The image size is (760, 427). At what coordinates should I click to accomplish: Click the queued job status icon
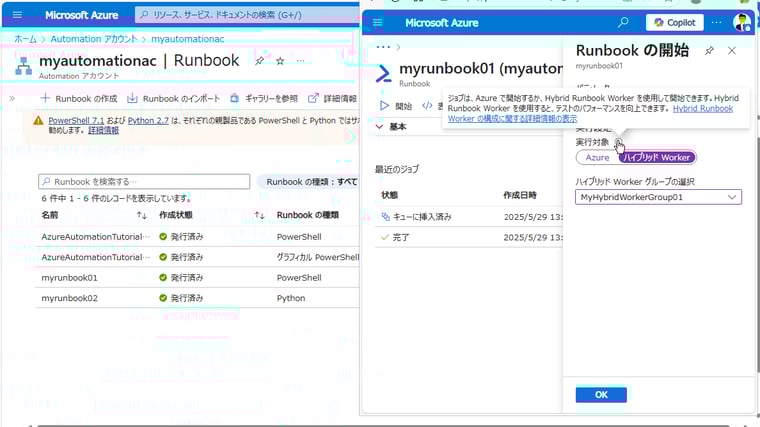(x=385, y=217)
